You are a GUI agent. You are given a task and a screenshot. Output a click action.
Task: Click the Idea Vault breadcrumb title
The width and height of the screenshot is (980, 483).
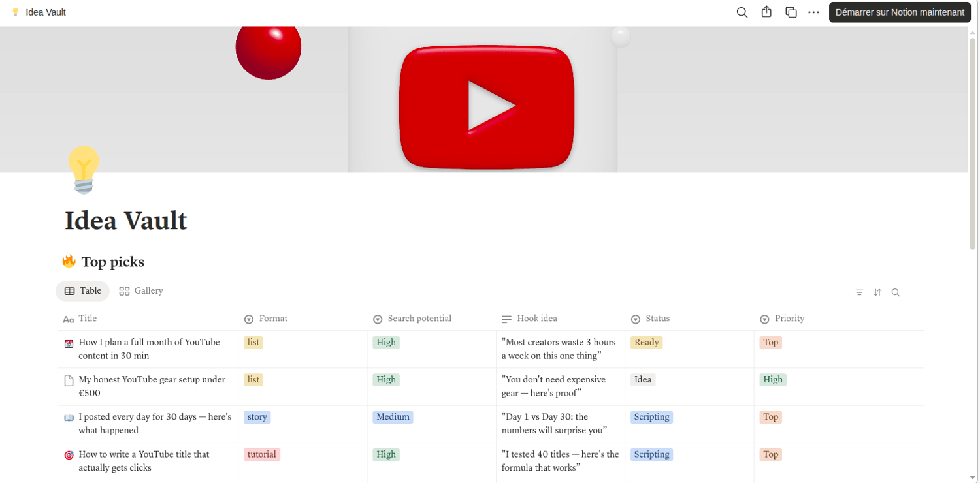click(46, 12)
